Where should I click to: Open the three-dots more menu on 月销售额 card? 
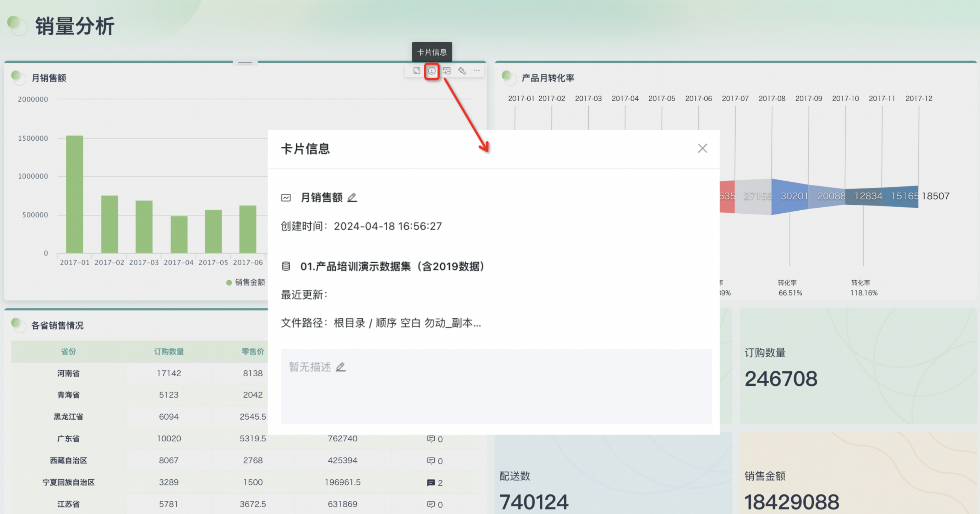pos(477,71)
